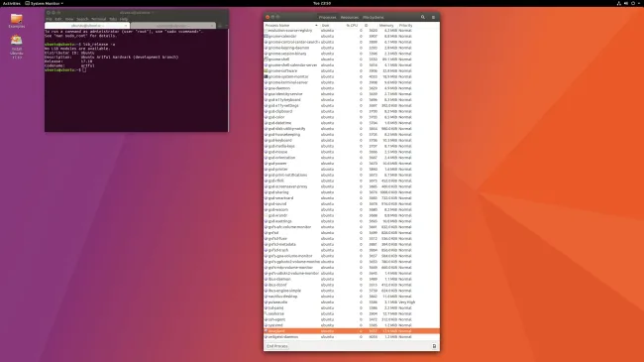Screen dimensions: 644x362
Task: Open terminal View menu
Action: (69, 19)
